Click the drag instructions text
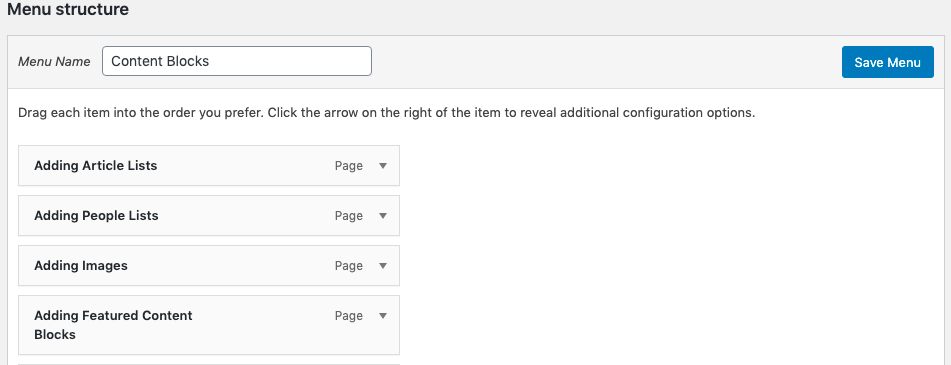The width and height of the screenshot is (951, 365). point(386,113)
